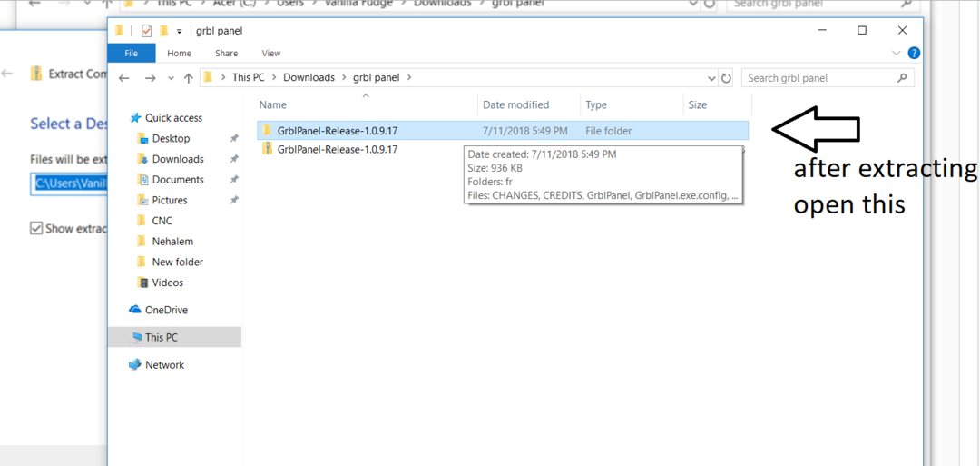Click the extraction destination path field
980x466 pixels.
70,183
